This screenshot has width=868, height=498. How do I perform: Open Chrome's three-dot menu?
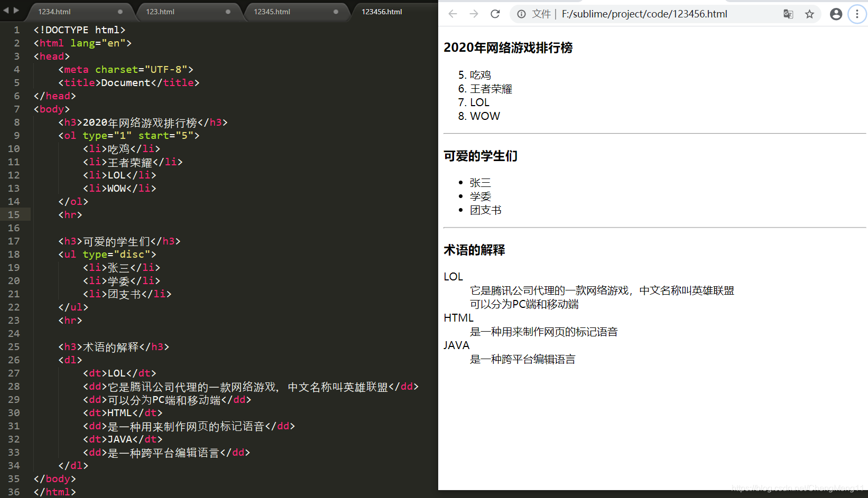click(x=857, y=14)
